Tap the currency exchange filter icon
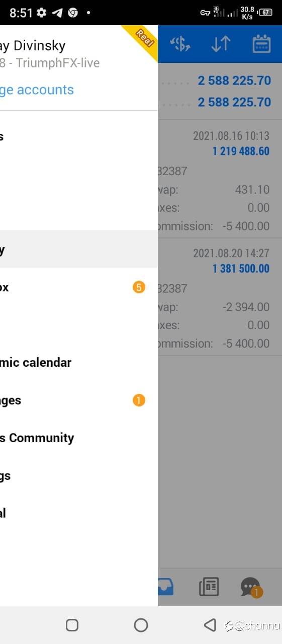The image size is (282, 644). coord(180,44)
